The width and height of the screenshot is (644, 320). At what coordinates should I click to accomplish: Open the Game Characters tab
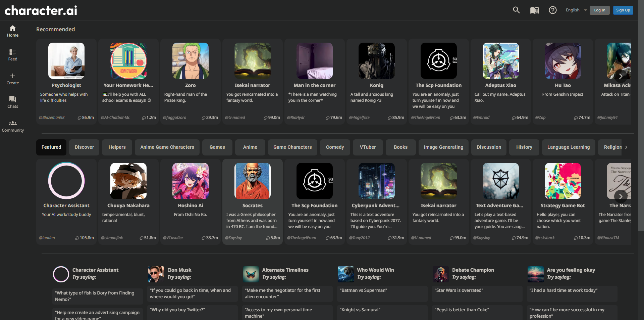292,147
